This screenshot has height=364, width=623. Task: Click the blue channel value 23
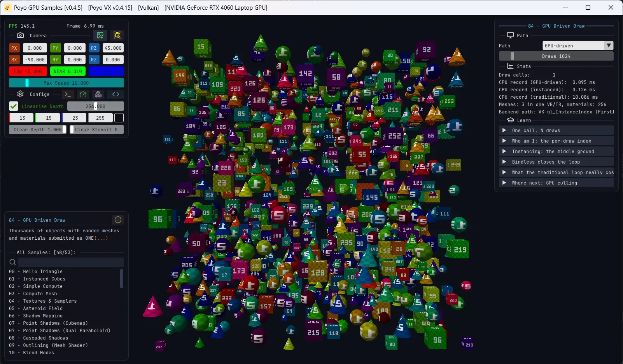click(75, 118)
